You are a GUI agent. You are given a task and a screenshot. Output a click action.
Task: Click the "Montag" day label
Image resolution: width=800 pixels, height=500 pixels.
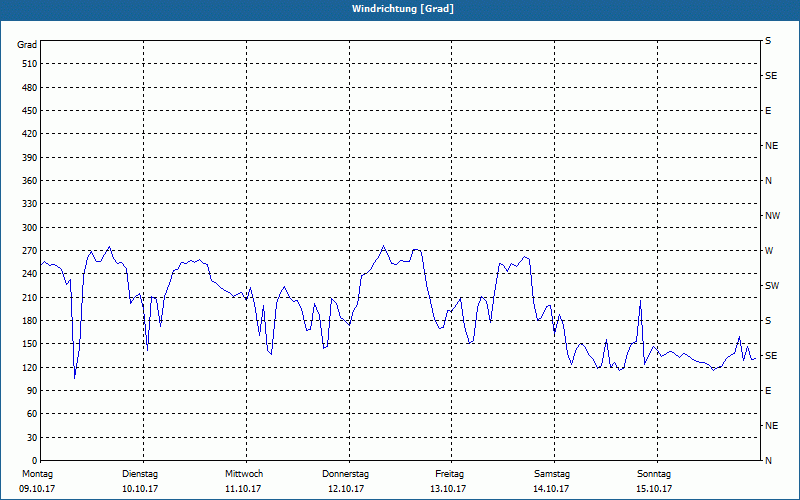(x=37, y=474)
